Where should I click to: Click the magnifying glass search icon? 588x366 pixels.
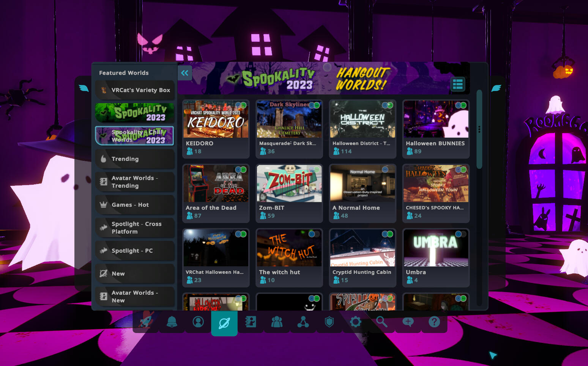(x=381, y=322)
